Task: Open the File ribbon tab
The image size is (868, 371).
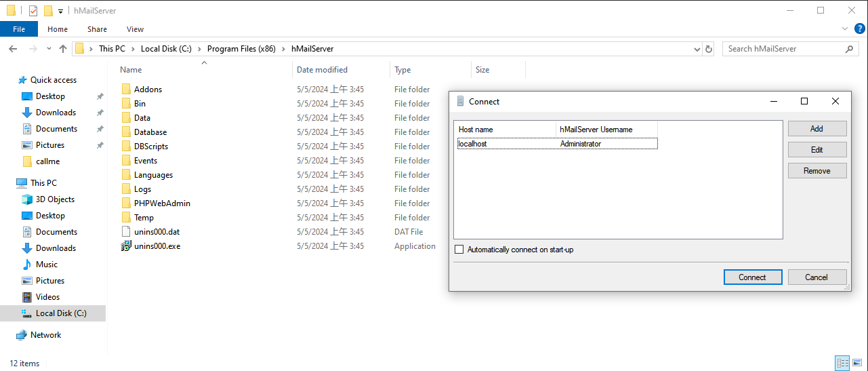Action: coord(19,29)
